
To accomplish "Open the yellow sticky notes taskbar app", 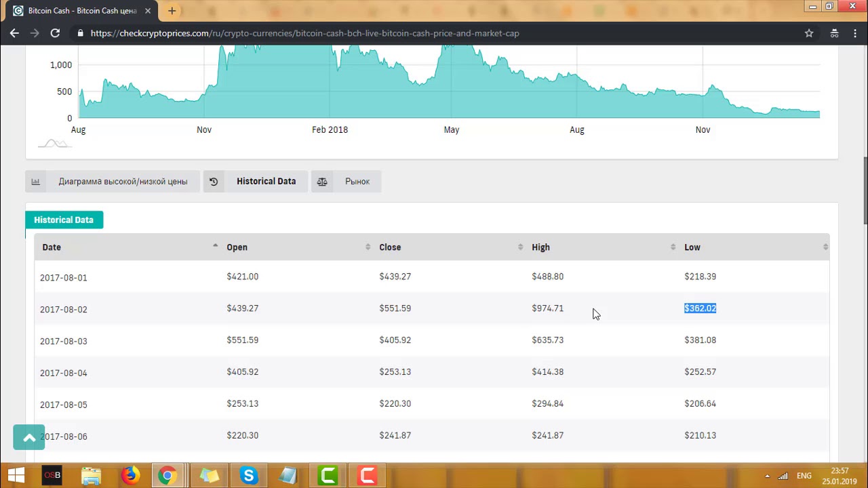I will [x=210, y=476].
